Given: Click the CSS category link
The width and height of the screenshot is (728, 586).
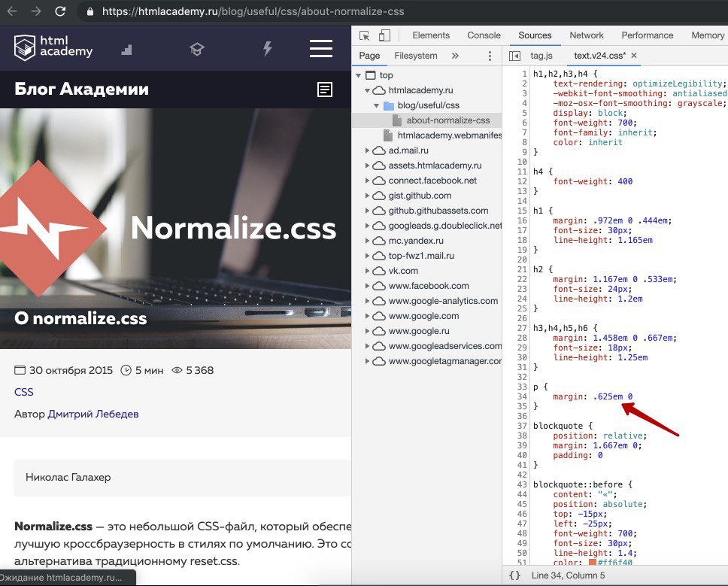Looking at the screenshot, I should tap(23, 392).
